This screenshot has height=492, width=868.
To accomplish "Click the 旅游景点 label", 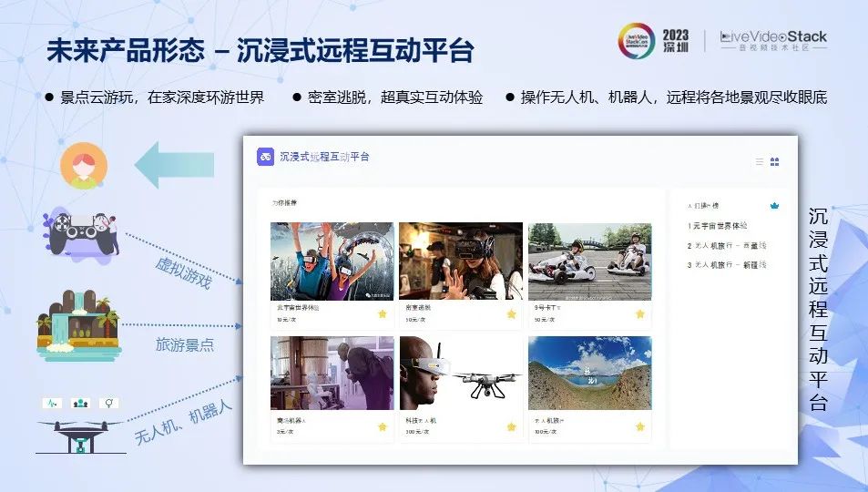I will click(184, 345).
